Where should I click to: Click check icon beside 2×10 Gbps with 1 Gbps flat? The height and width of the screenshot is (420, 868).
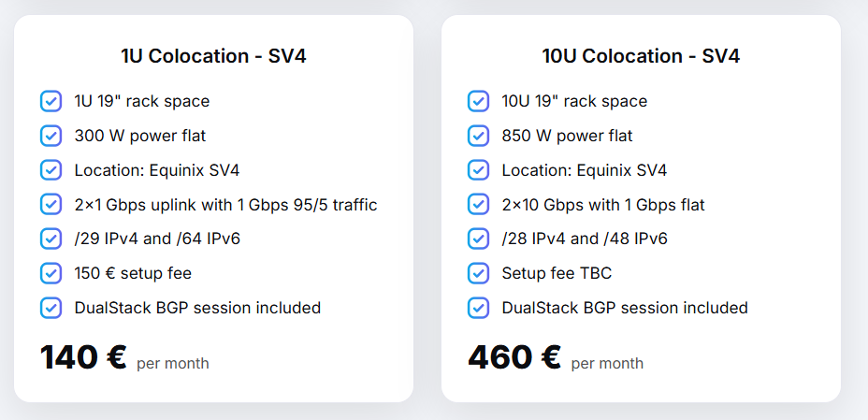tap(478, 204)
